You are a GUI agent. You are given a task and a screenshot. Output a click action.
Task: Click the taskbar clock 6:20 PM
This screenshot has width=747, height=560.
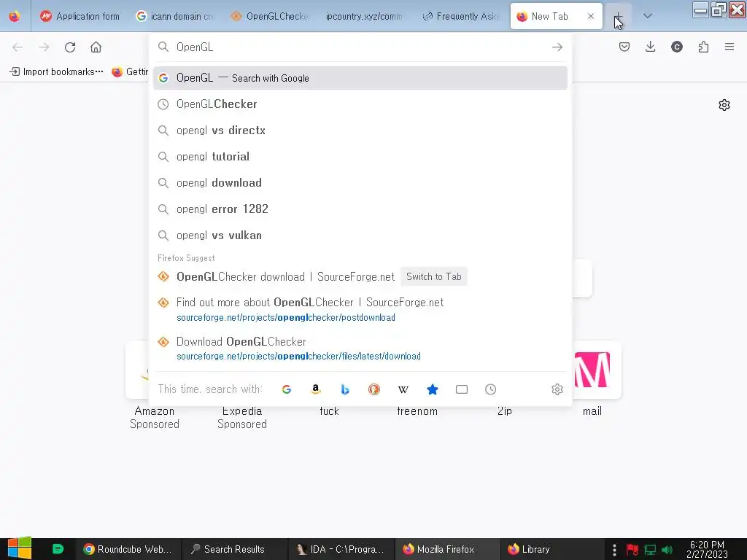pyautogui.click(x=707, y=549)
